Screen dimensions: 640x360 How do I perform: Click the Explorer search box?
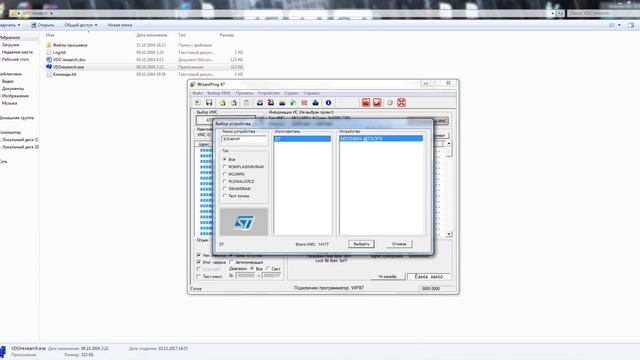tap(603, 13)
